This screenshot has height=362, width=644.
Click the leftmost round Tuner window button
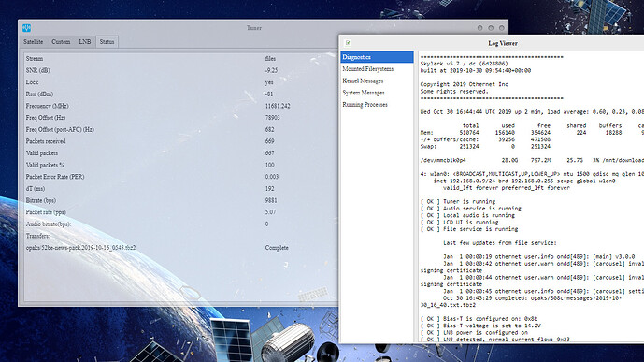[x=479, y=28]
